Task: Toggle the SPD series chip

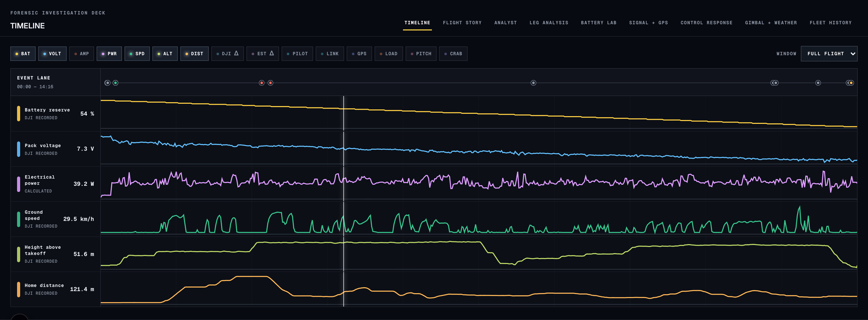Action: point(137,53)
